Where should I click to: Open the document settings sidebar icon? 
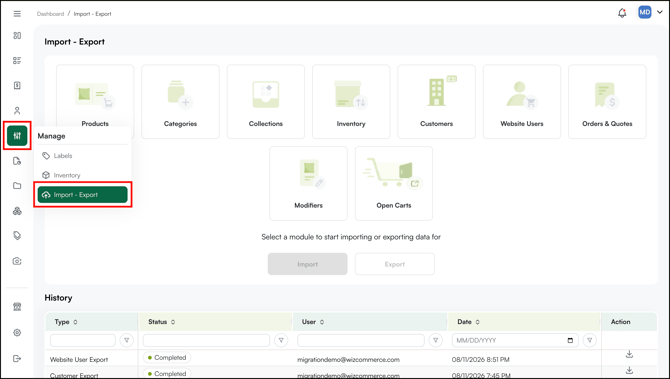(x=17, y=161)
